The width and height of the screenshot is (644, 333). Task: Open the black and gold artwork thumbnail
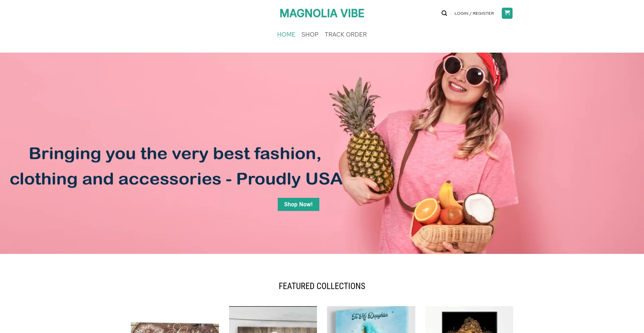click(469, 320)
